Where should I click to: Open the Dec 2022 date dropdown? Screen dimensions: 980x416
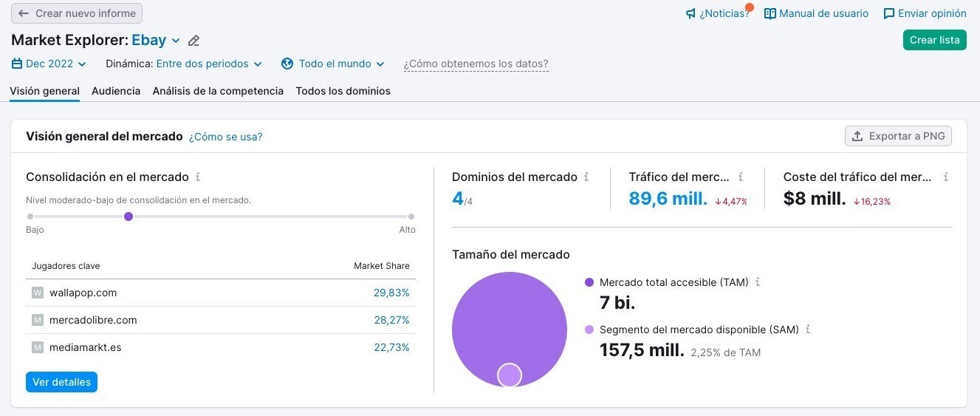49,64
